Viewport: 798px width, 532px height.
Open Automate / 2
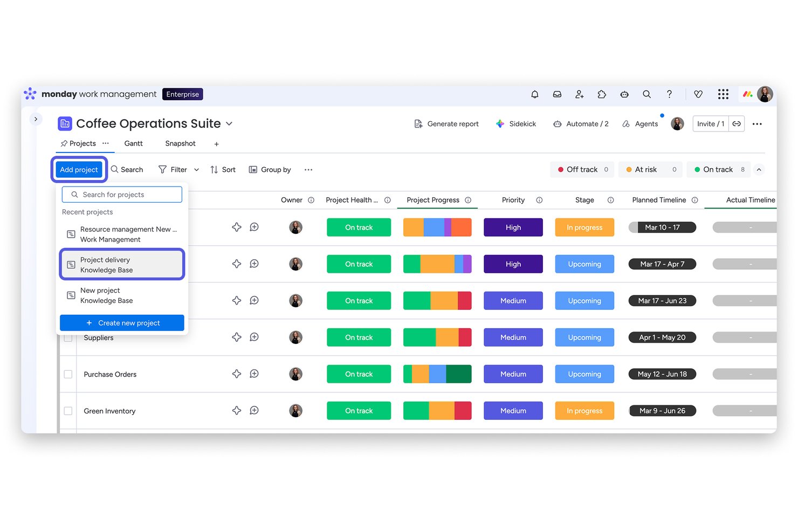[x=581, y=124]
